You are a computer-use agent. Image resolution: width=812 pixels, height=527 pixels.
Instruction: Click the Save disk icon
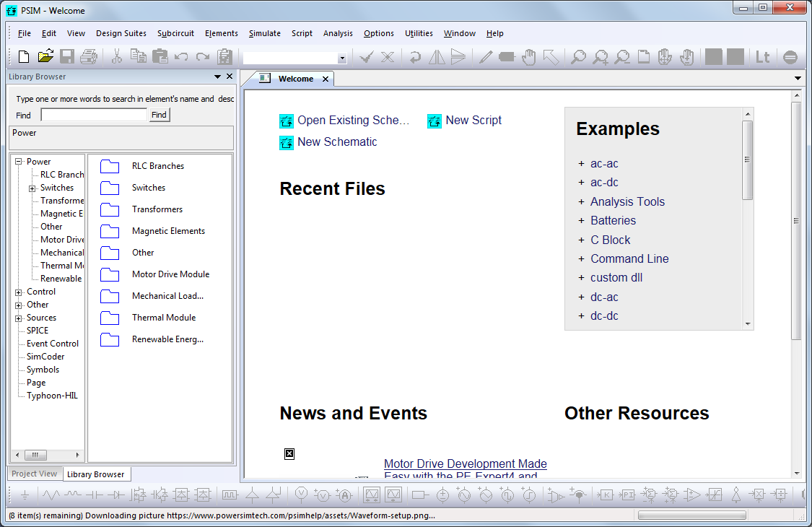[x=67, y=57]
